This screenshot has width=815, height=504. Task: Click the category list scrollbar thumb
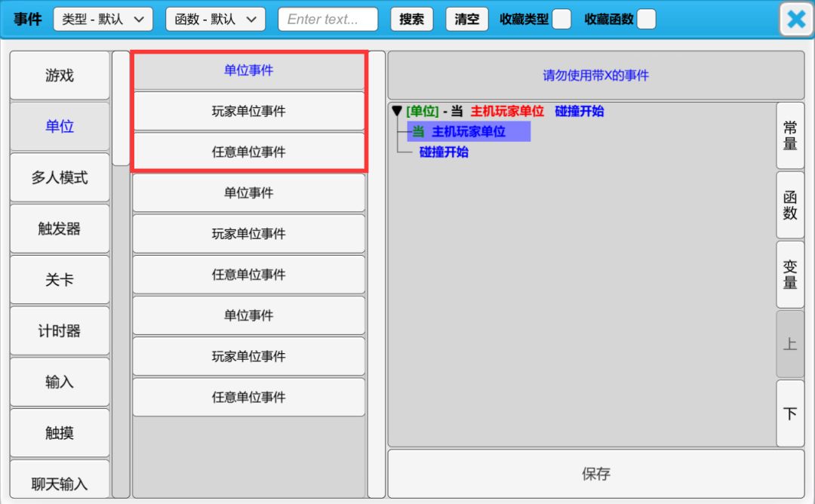click(x=121, y=108)
